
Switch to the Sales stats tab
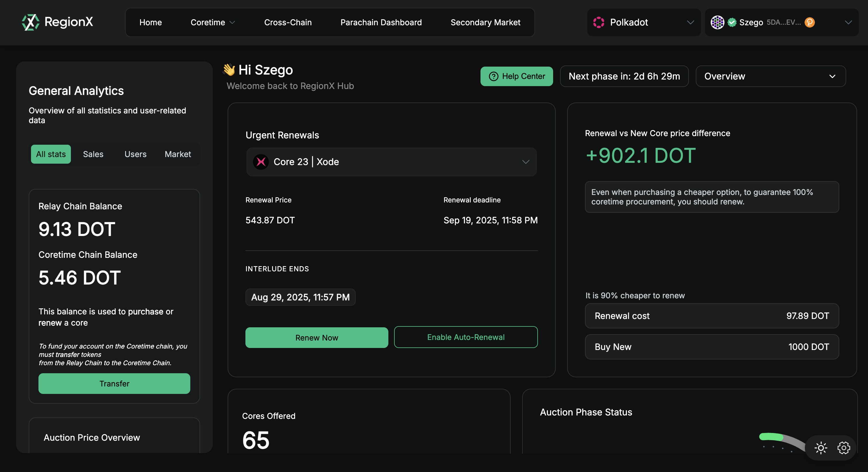[x=93, y=154]
